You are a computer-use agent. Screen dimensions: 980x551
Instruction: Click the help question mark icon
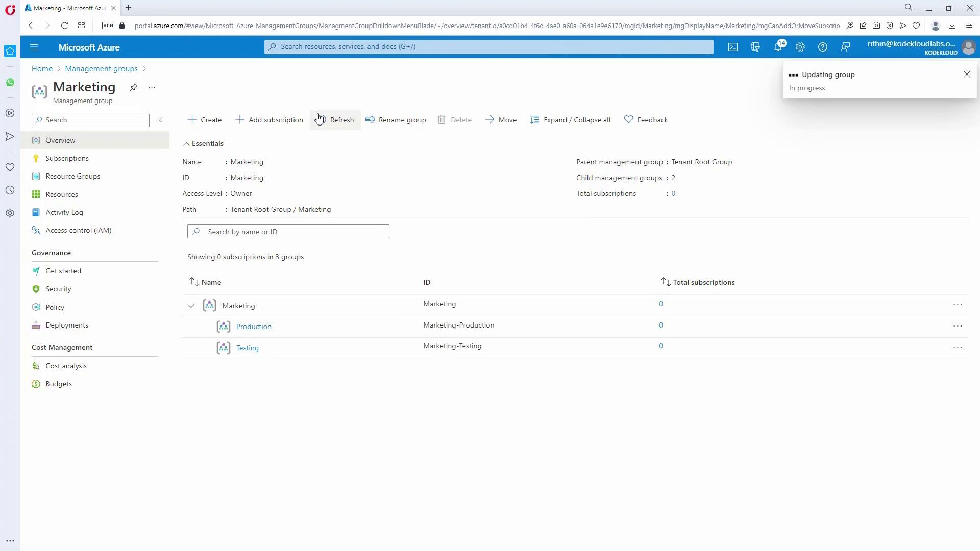coord(822,47)
